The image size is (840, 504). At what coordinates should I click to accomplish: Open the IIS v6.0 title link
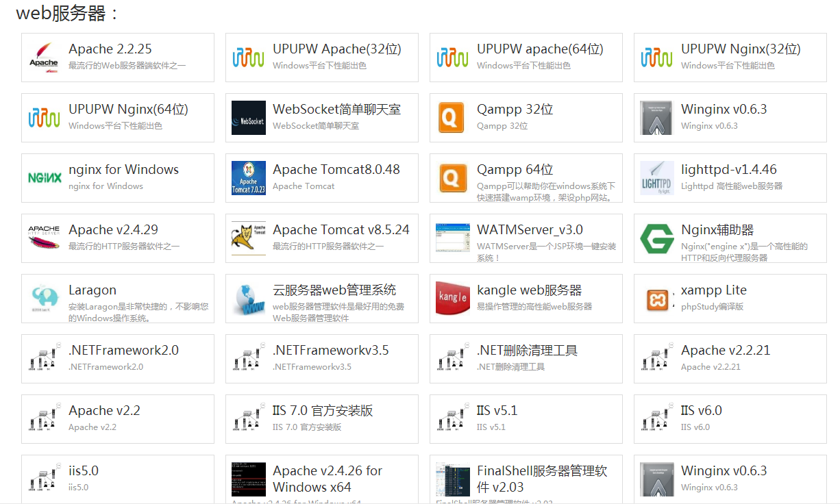[702, 411]
